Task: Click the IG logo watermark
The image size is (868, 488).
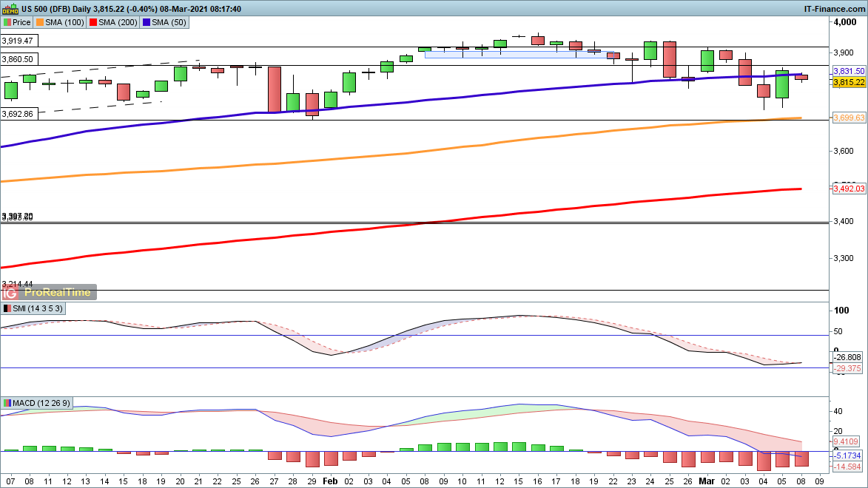Action: (x=10, y=292)
